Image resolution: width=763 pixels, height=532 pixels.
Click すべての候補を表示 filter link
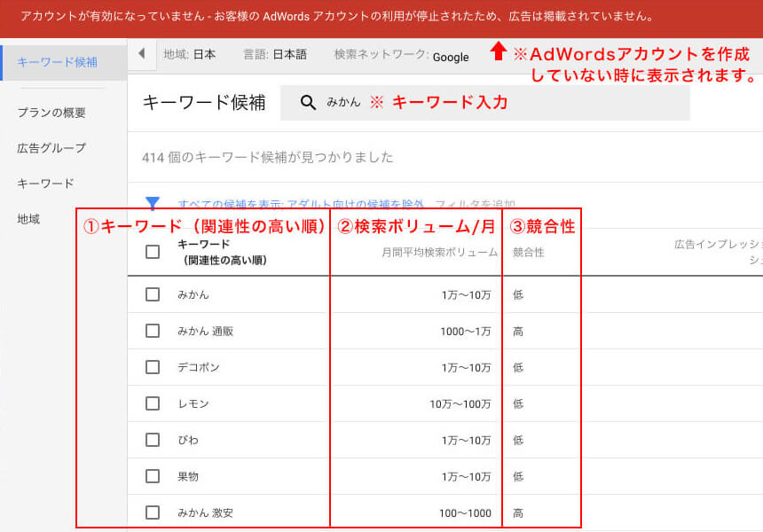coord(232,204)
